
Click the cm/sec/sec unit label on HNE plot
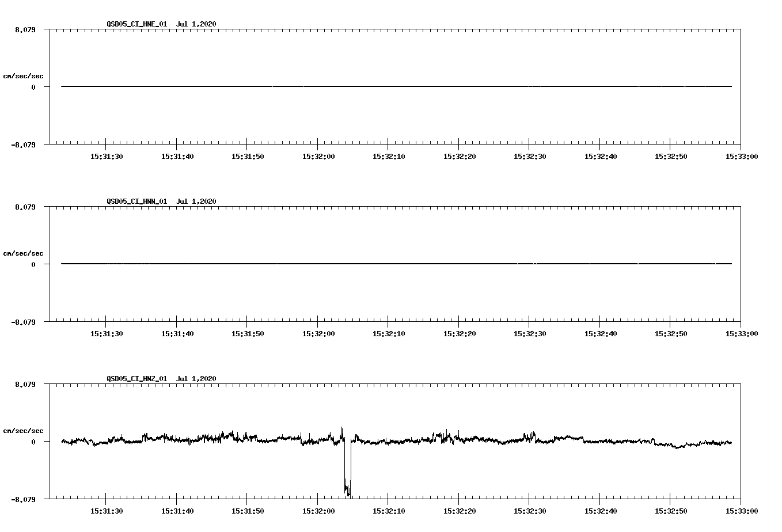[23, 76]
